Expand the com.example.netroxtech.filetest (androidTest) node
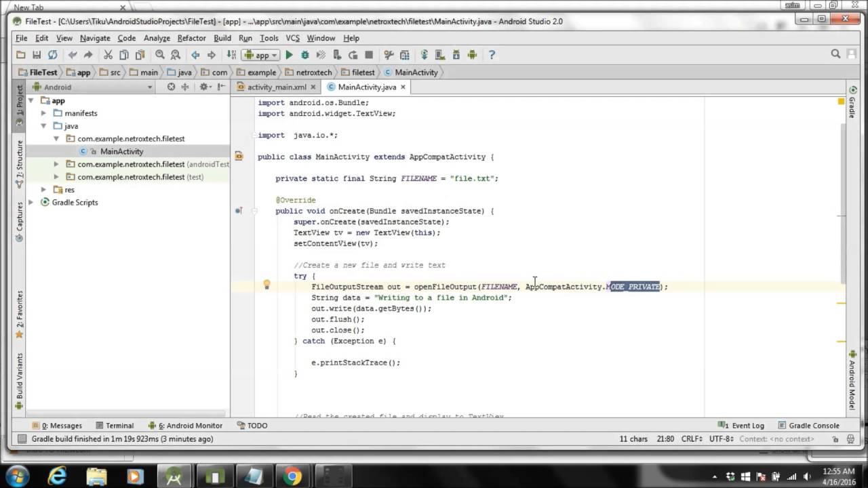Screen dimensions: 868x488 coord(57,164)
